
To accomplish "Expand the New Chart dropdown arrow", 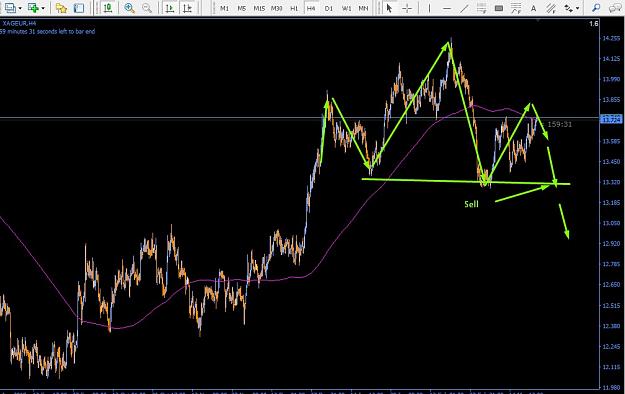I will pos(20,8).
